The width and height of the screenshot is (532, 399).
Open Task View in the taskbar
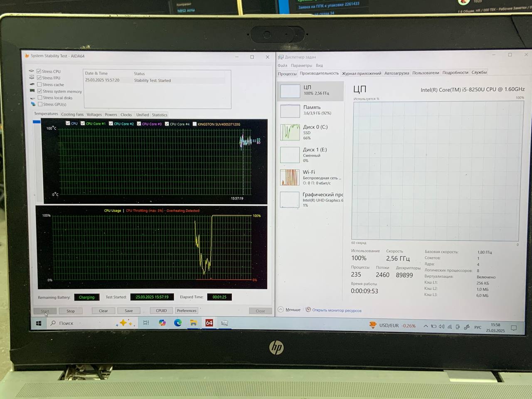[x=146, y=323]
